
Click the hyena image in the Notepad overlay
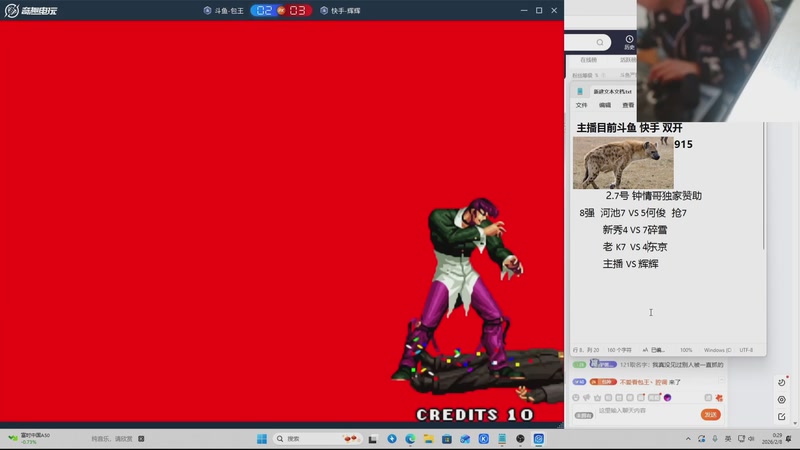pos(623,163)
